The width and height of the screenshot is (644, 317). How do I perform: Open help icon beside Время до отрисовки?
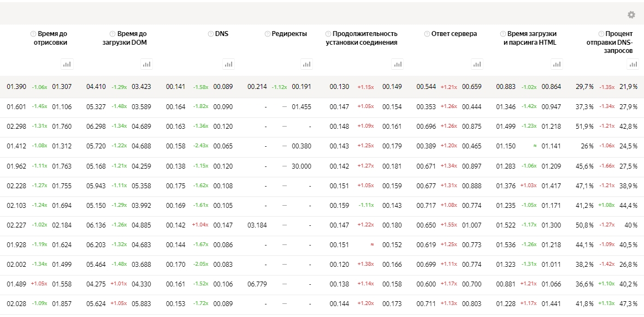pos(33,34)
